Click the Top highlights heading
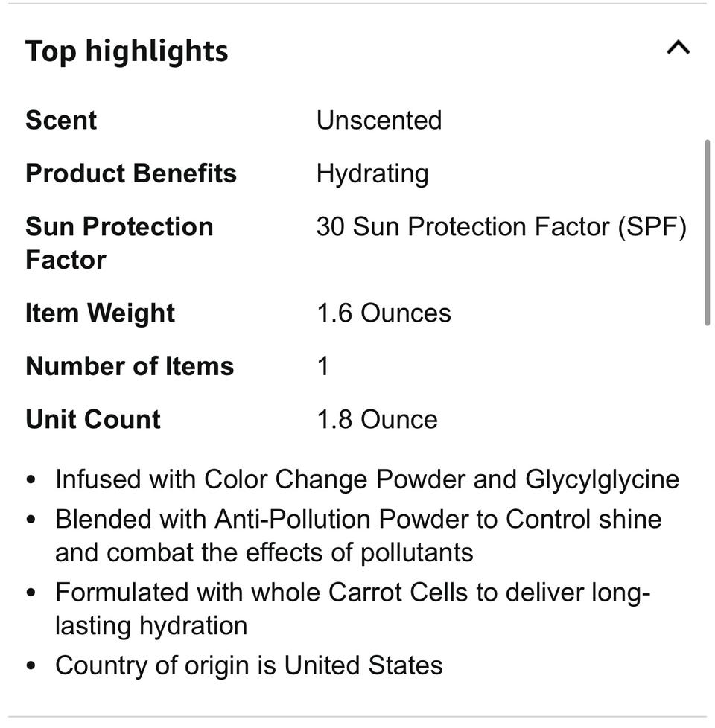Image resolution: width=715 pixels, height=728 pixels. (x=127, y=51)
